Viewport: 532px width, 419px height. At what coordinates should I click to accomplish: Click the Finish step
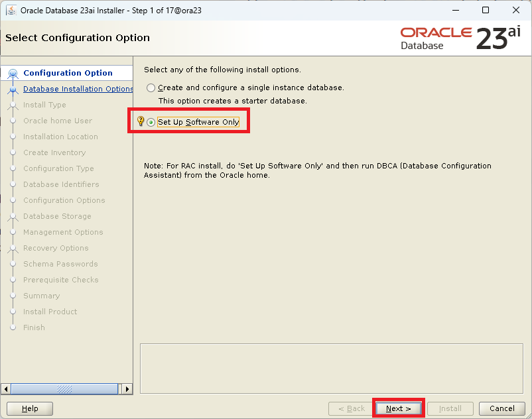34,328
